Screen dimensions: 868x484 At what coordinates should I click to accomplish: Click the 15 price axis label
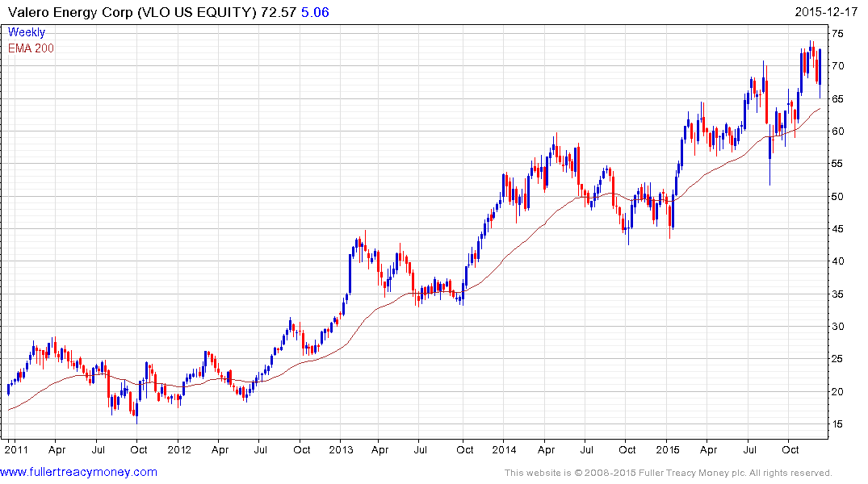[837, 424]
